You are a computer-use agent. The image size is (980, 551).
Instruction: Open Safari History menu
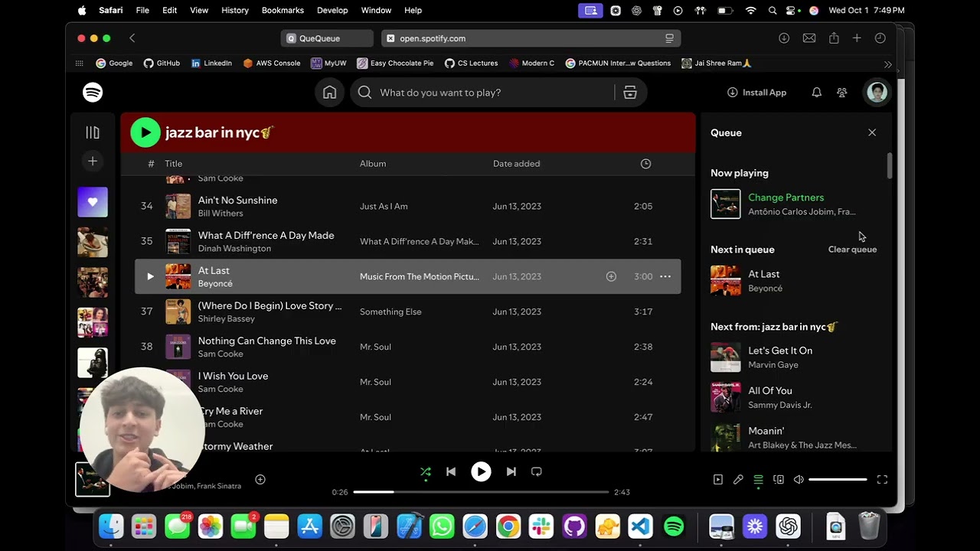click(235, 11)
